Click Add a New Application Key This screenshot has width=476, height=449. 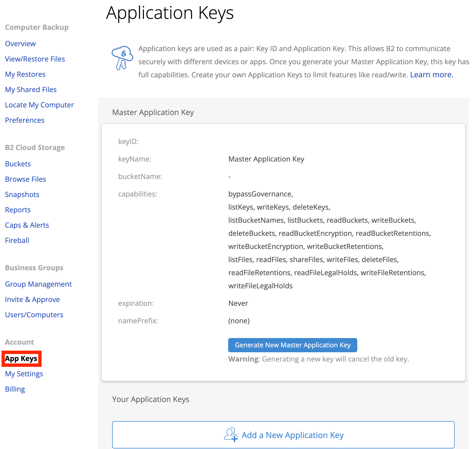point(283,435)
